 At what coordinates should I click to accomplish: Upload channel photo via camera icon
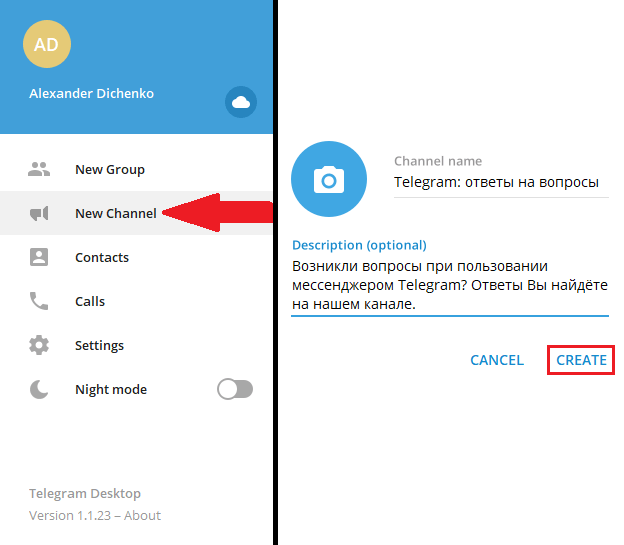pos(329,179)
